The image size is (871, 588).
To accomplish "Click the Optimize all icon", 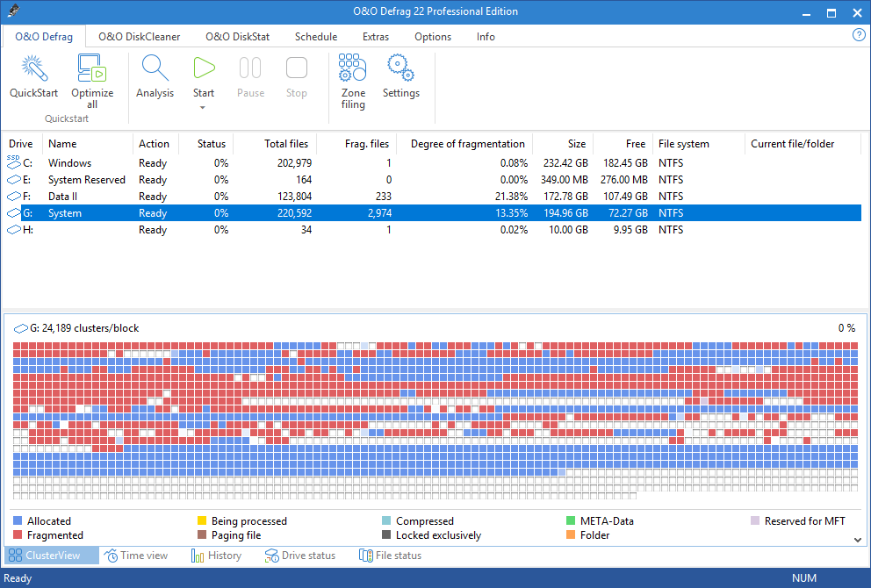I will (x=91, y=69).
